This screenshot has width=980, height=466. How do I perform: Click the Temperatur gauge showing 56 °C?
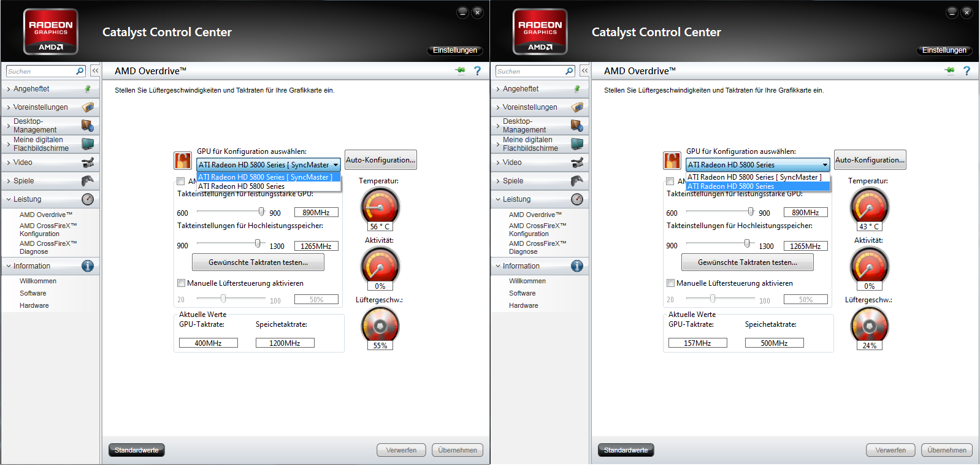pos(380,206)
